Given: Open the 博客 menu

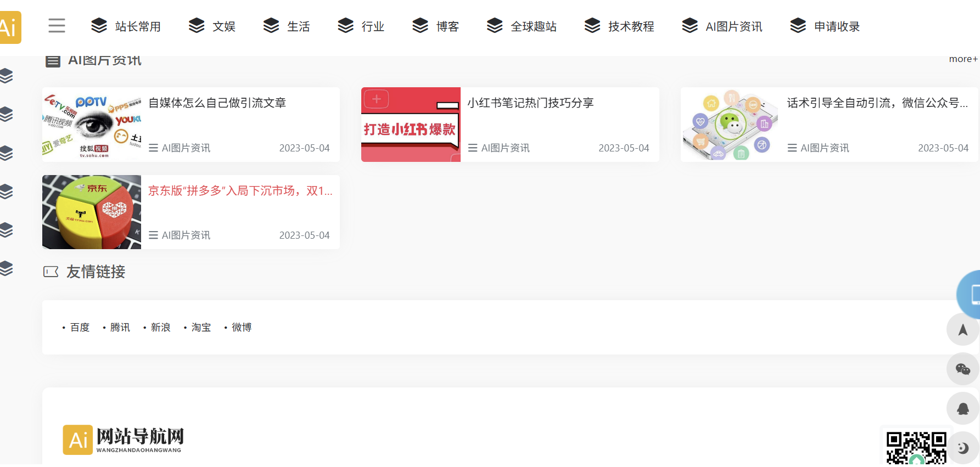Looking at the screenshot, I should tap(435, 26).
